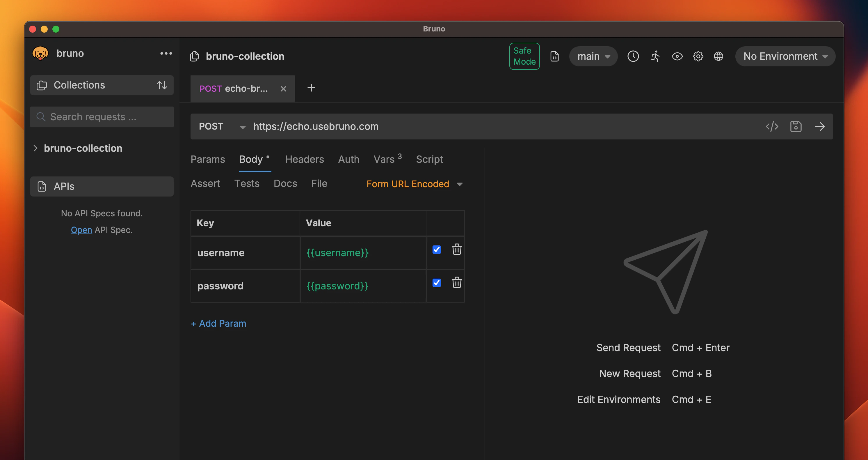The width and height of the screenshot is (868, 460).
Task: Click the globe icon in the toolbar
Action: pos(719,56)
